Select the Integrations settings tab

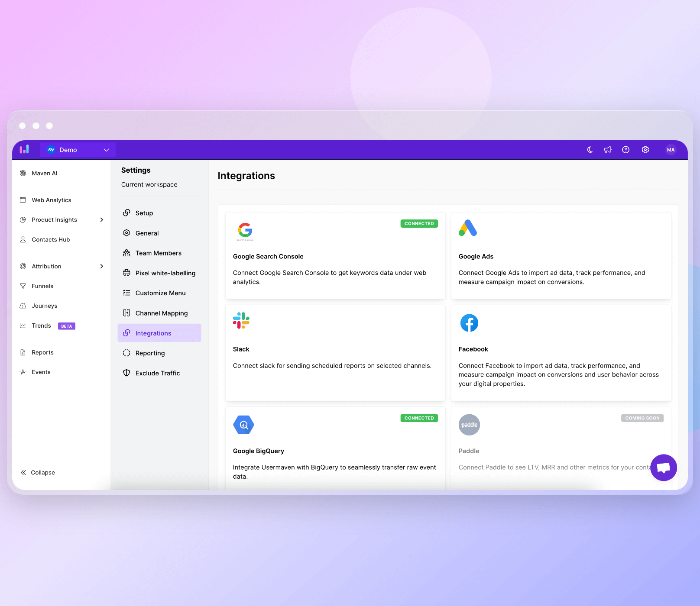[159, 333]
